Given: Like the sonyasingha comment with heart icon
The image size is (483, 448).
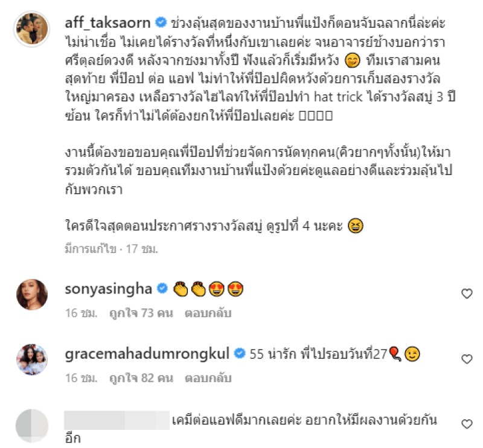Looking at the screenshot, I should (467, 293).
